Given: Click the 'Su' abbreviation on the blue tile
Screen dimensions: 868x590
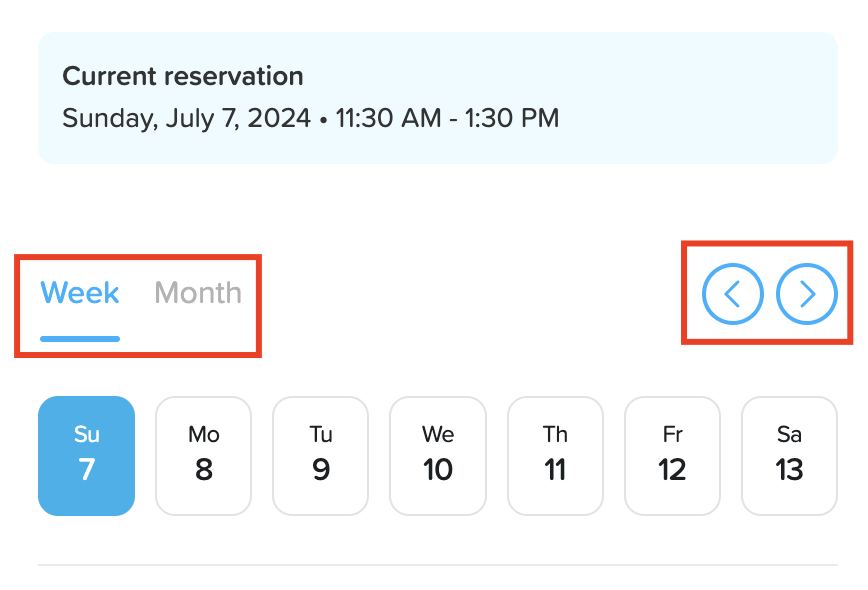Looking at the screenshot, I should [x=86, y=434].
